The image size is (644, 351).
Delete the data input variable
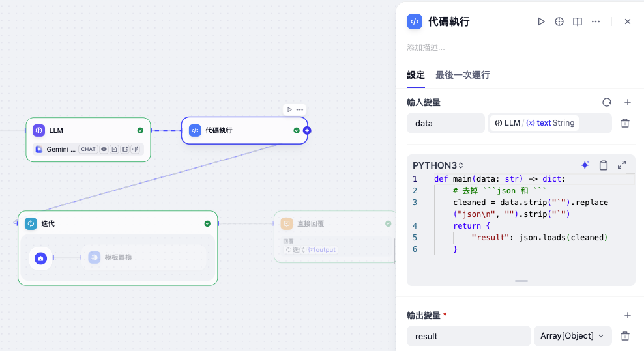[624, 123]
